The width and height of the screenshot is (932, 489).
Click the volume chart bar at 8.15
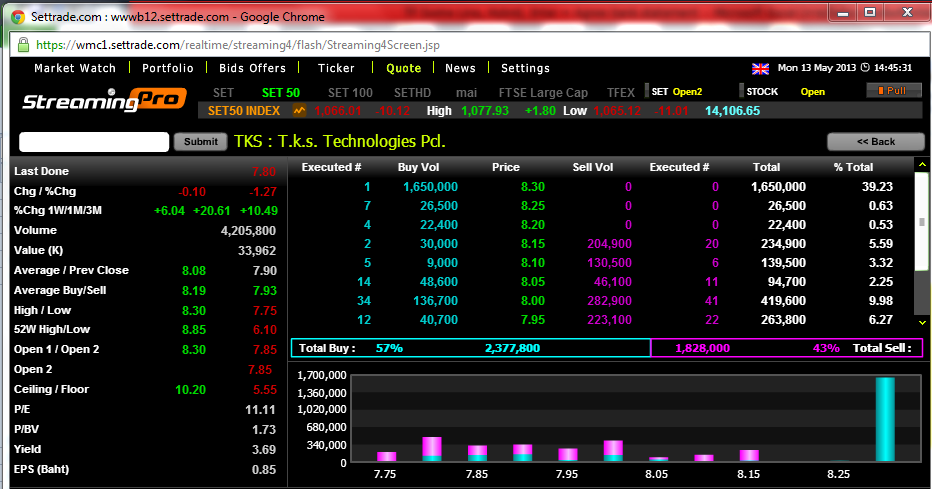(x=749, y=456)
